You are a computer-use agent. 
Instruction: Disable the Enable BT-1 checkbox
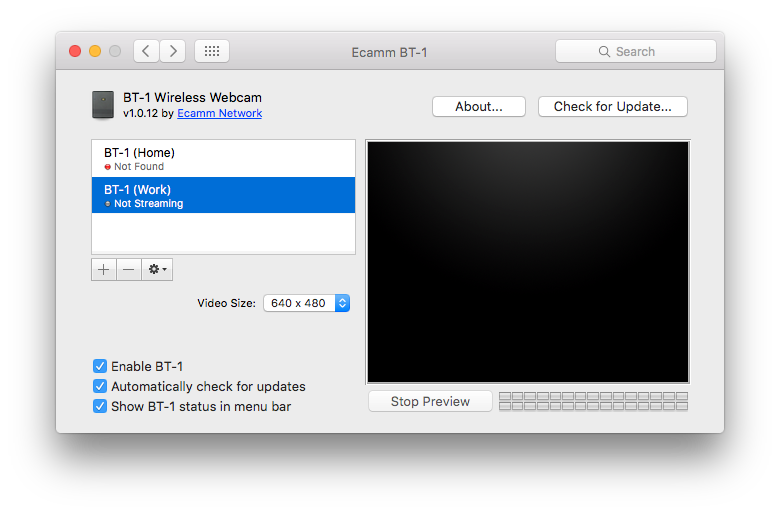(x=100, y=366)
